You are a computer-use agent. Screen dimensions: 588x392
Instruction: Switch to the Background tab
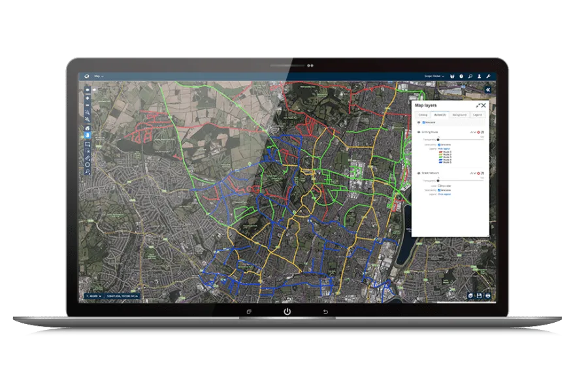coord(459,114)
